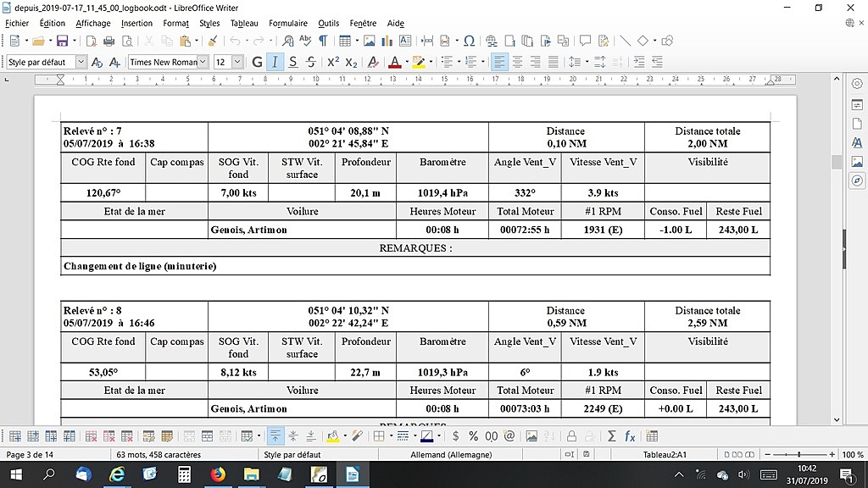The height and width of the screenshot is (488, 868).
Task: Open the Navigator panel in the sidebar
Action: click(x=857, y=181)
